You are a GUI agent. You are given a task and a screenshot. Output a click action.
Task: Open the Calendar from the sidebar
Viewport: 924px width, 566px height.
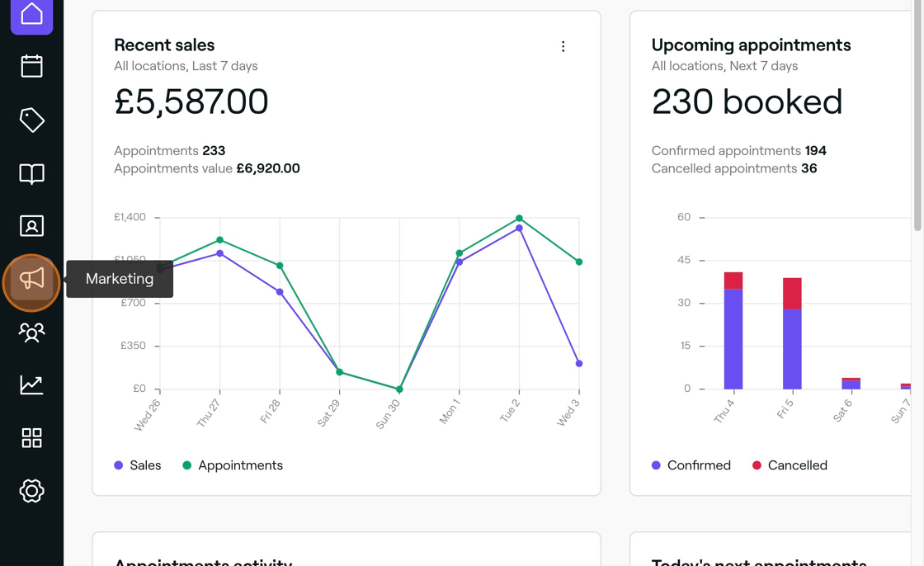[x=32, y=66]
